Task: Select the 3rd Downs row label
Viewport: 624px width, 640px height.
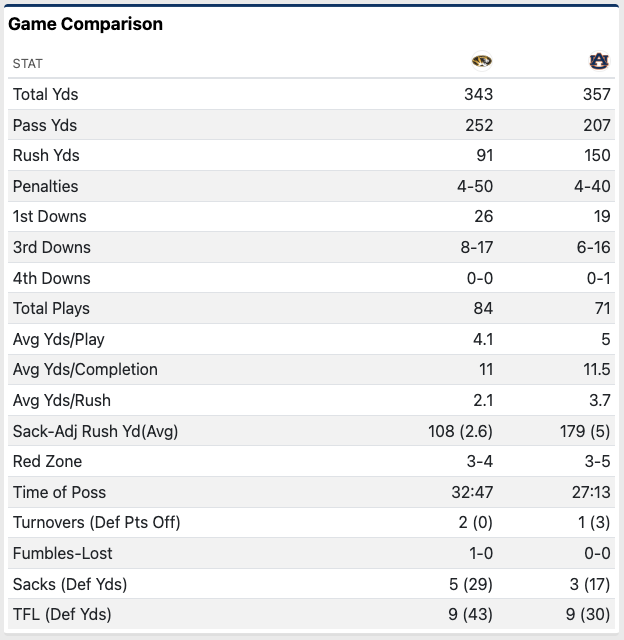Action: pyautogui.click(x=52, y=247)
